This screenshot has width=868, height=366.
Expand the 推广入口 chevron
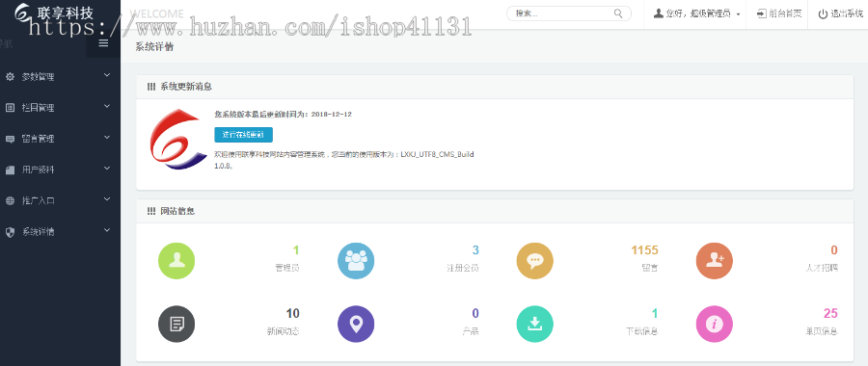pos(107,199)
